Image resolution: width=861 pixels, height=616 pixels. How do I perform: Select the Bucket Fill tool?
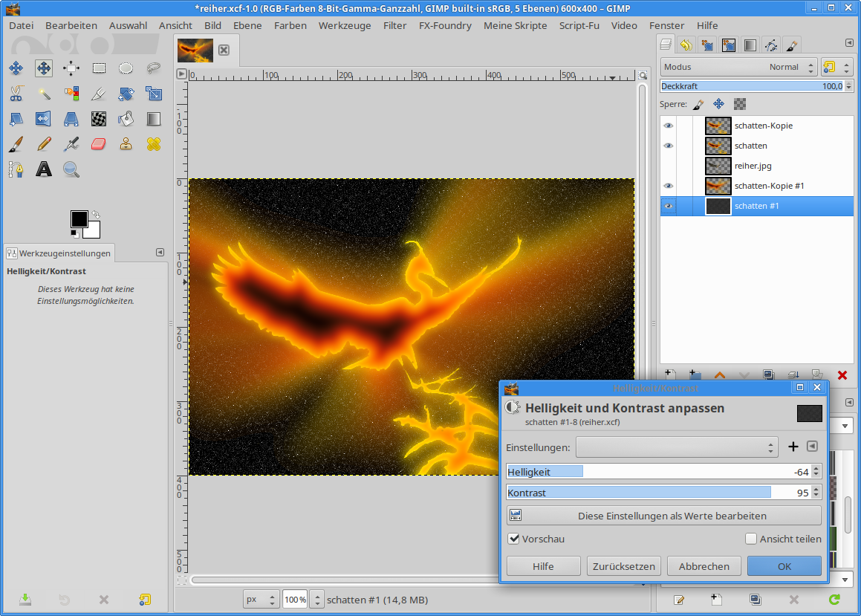coord(126,119)
